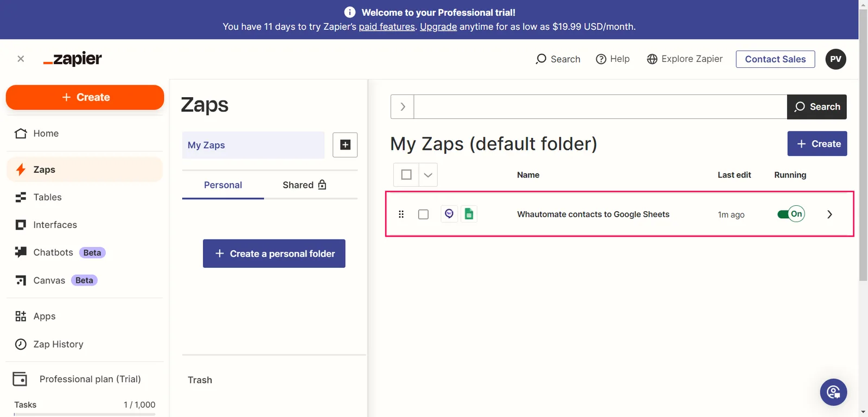Switch to the Shared tab
Image resolution: width=868 pixels, height=417 pixels.
(304, 185)
